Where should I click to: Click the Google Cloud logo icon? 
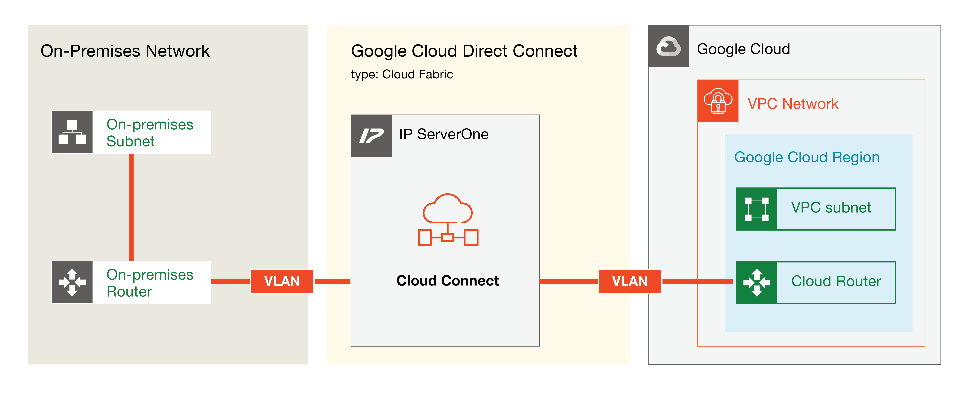(668, 46)
